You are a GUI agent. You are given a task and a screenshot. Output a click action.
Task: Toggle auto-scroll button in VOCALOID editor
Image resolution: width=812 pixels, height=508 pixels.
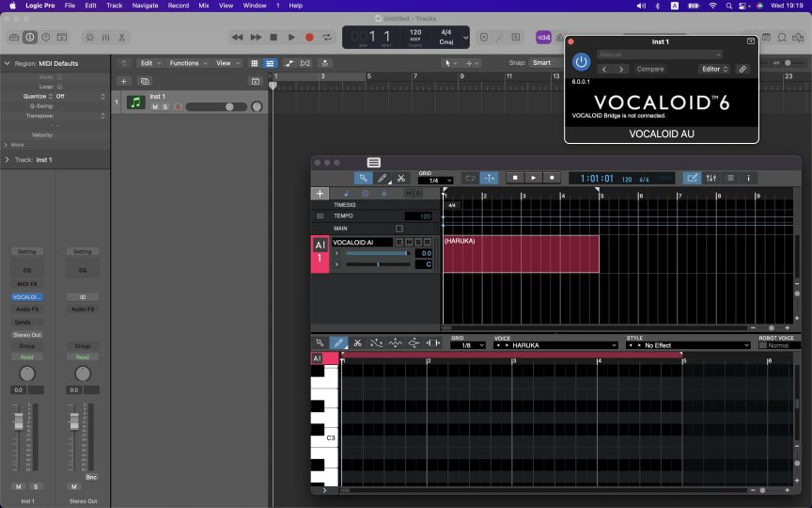pyautogui.click(x=489, y=178)
